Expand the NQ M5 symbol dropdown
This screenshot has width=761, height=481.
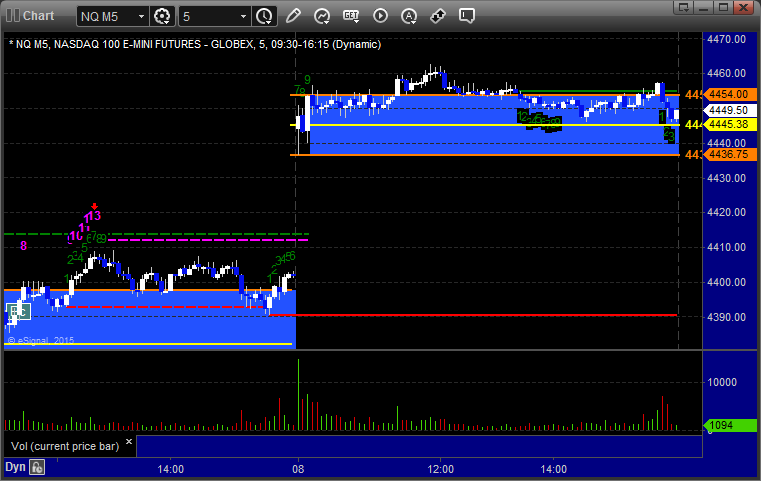(141, 17)
